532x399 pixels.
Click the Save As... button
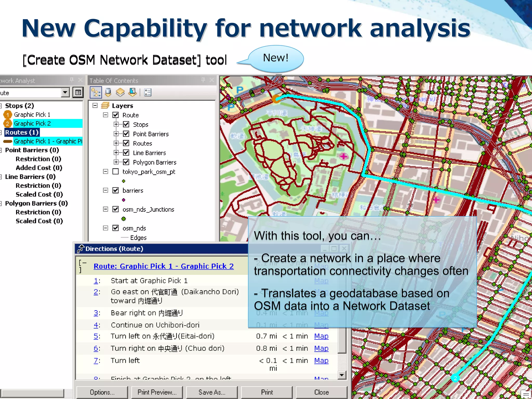tap(212, 392)
